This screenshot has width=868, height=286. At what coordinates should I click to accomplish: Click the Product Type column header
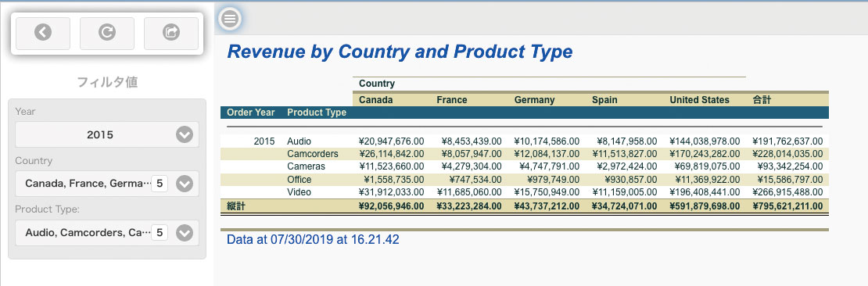[317, 113]
